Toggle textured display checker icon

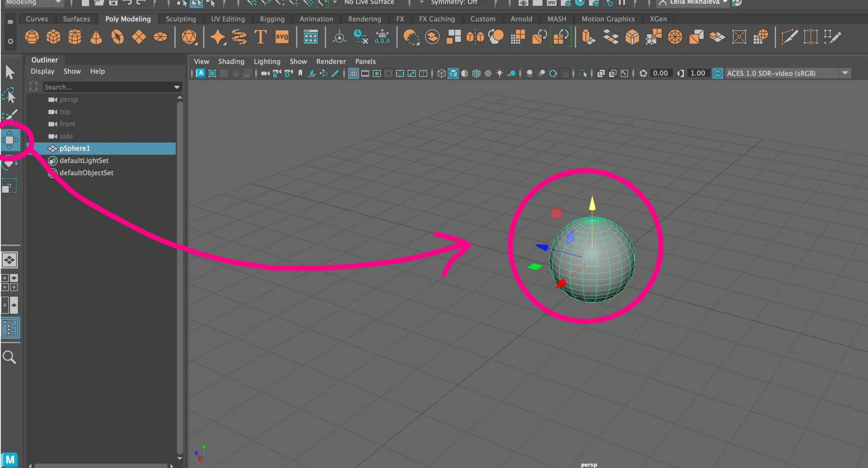click(488, 73)
